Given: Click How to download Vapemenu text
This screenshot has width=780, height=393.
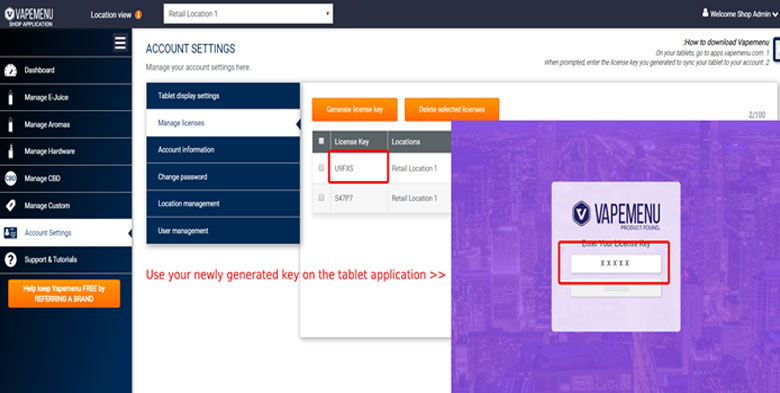Looking at the screenshot, I should 726,43.
